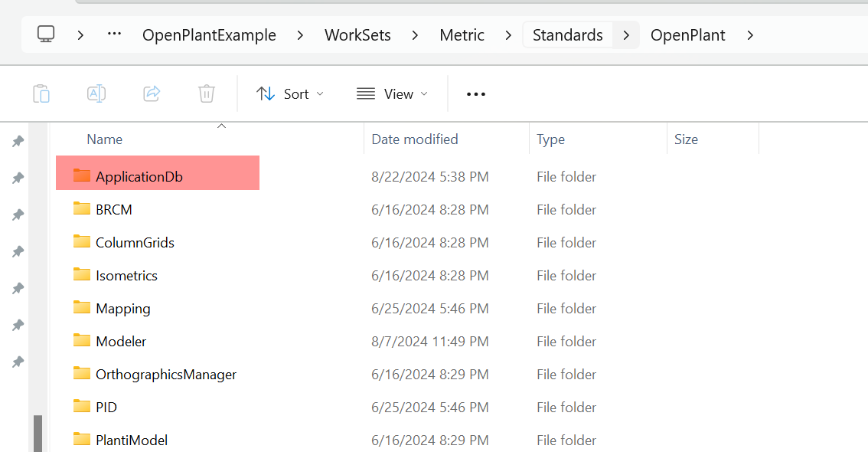This screenshot has height=452, width=868.
Task: Open the See more ellipsis menu
Action: [476, 94]
